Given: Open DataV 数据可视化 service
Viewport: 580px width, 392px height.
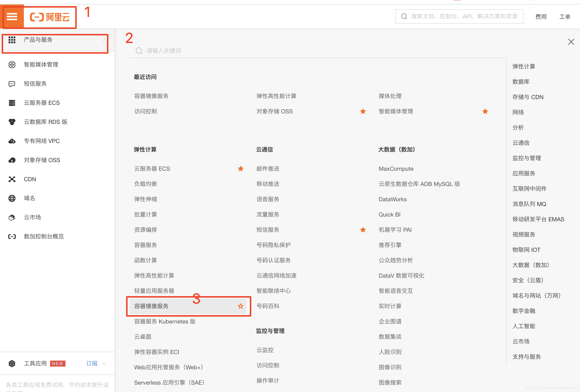Looking at the screenshot, I should 401,276.
